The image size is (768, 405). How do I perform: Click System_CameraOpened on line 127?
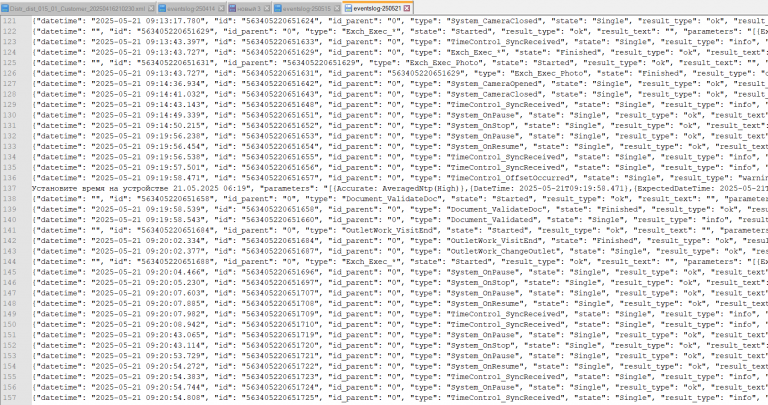[x=497, y=84]
